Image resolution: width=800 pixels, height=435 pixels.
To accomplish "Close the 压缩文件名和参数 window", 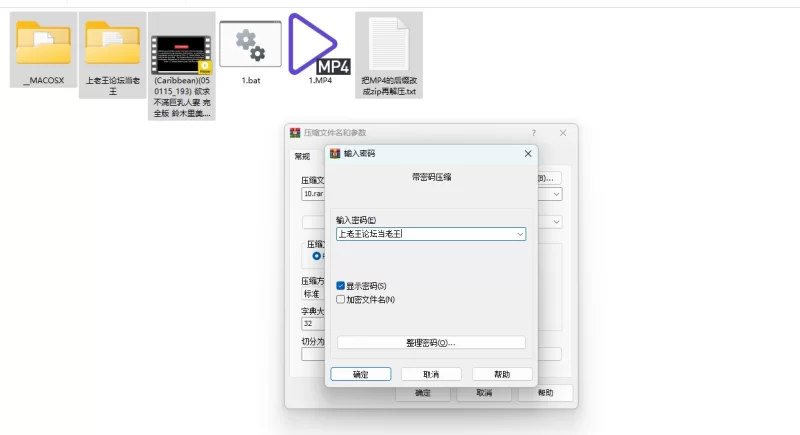I will [563, 133].
